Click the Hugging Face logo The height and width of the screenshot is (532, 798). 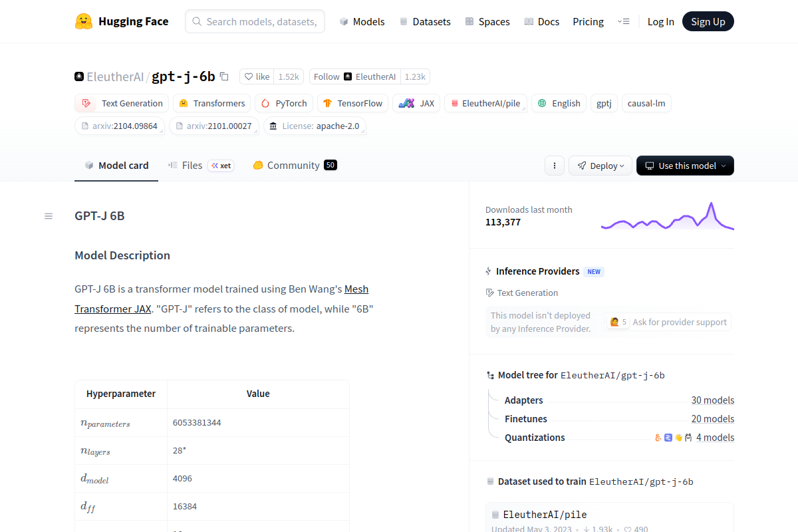[84, 21]
